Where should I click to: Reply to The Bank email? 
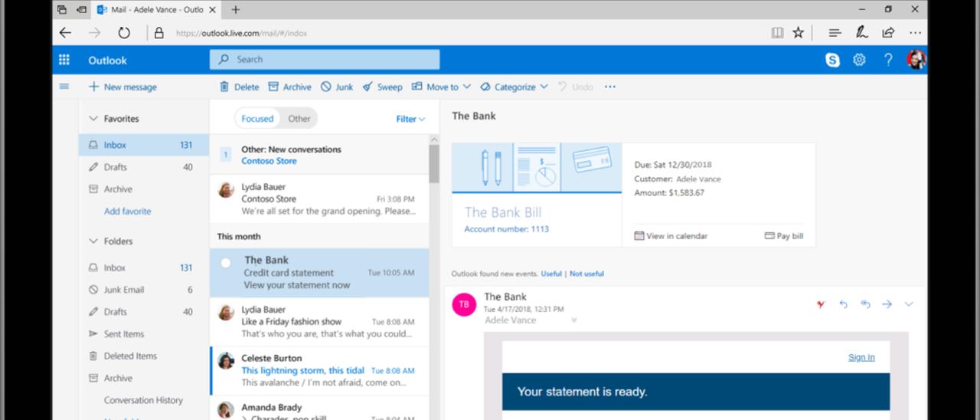pyautogui.click(x=843, y=304)
